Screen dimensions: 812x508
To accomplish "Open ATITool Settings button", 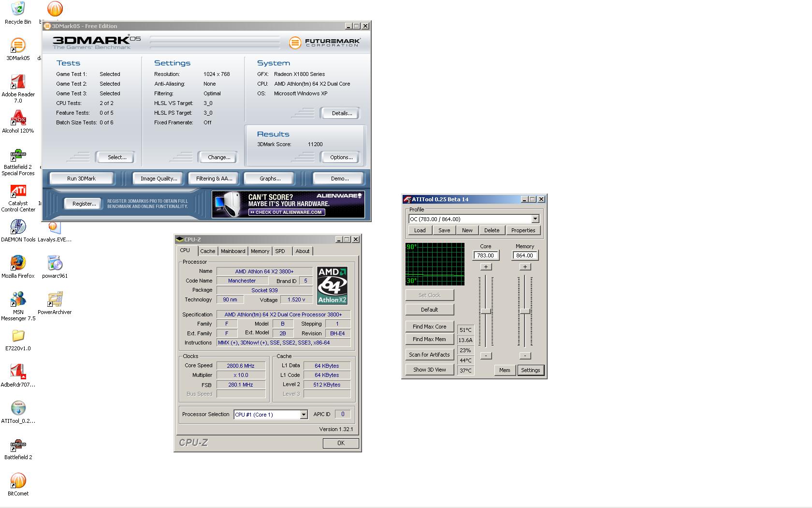I will point(530,370).
